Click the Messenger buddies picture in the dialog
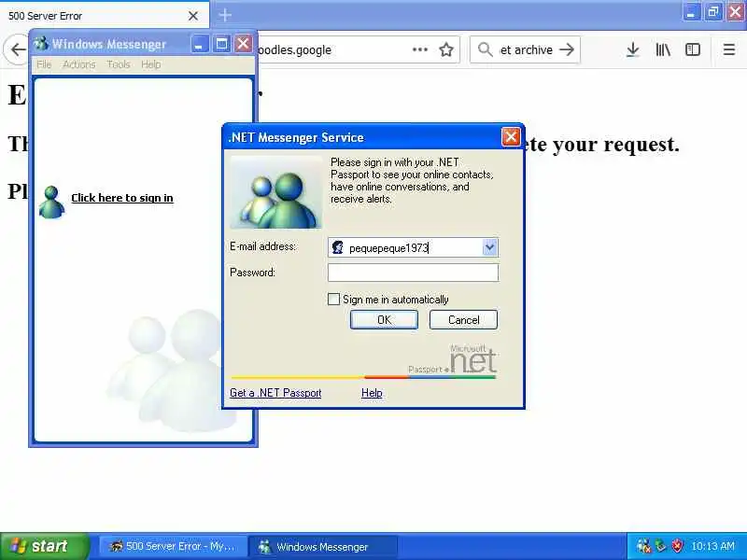The height and width of the screenshot is (560, 747). tap(276, 192)
